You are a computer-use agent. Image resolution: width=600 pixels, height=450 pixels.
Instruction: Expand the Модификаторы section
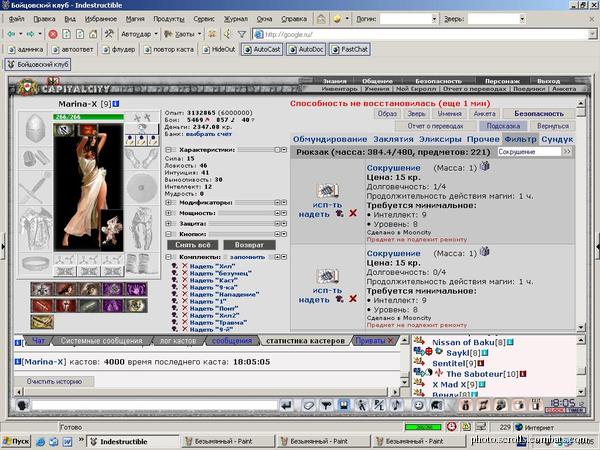tap(168, 202)
